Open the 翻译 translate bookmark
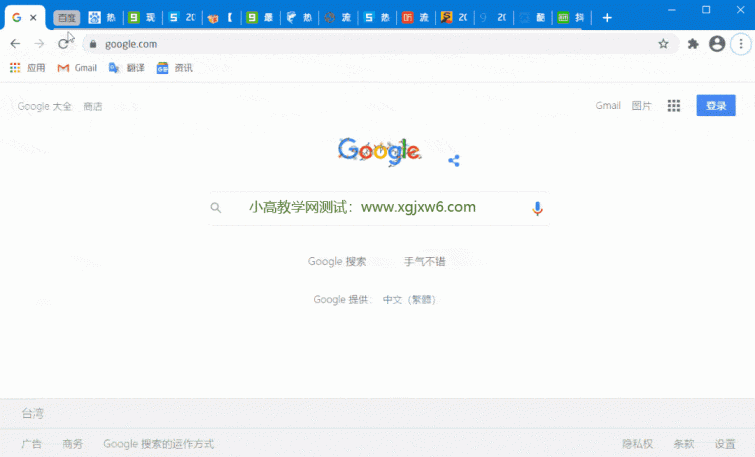This screenshot has width=755, height=457. point(127,68)
